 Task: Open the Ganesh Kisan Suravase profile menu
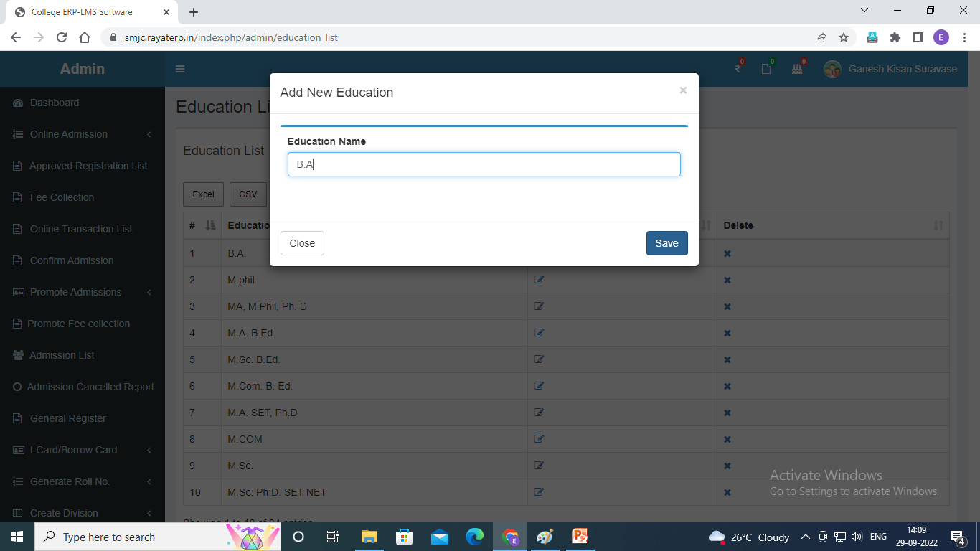[x=890, y=69]
